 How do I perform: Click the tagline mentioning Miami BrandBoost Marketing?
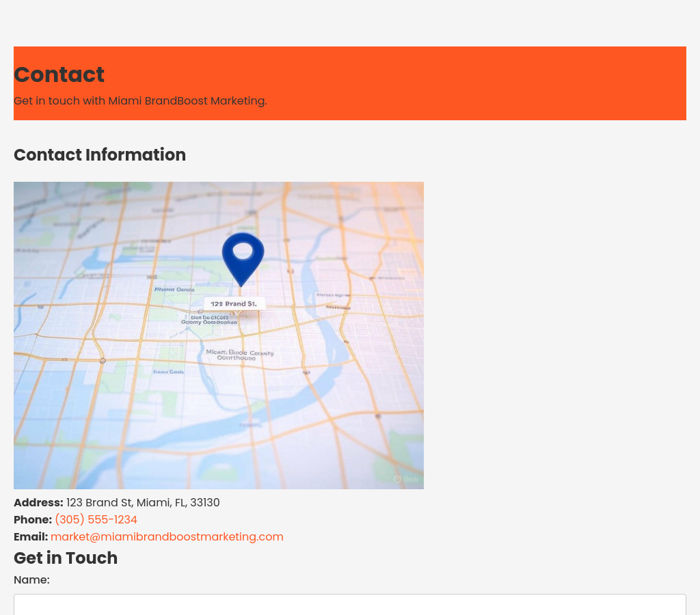click(x=140, y=101)
